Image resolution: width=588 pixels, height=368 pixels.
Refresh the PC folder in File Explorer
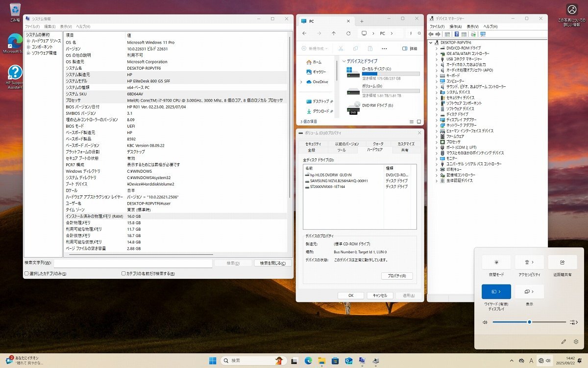tap(348, 33)
